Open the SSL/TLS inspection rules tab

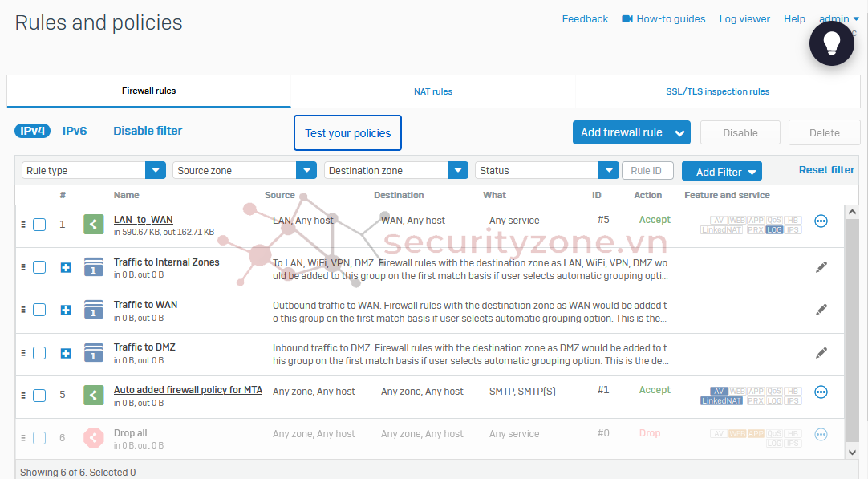[717, 91]
